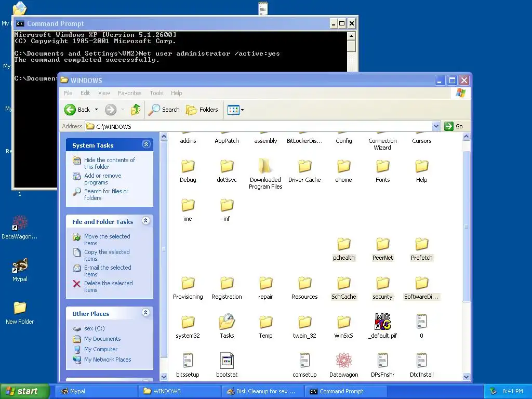
Task: Select the Prefetch folder
Action: tap(422, 249)
